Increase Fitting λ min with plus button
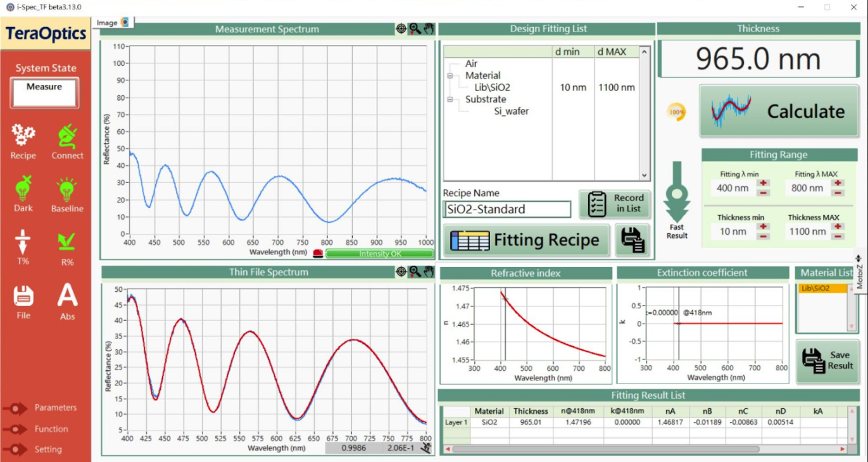Screen dimensions: 868x462 764,184
